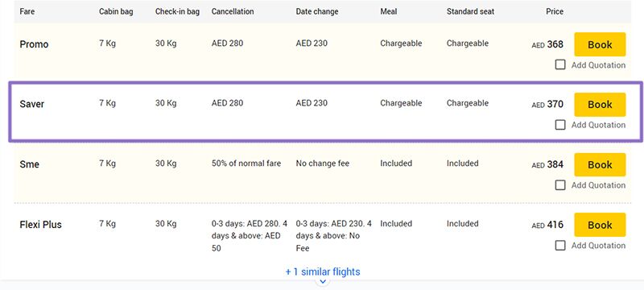This screenshot has width=644, height=290.
Task: Book the Flexi Plus fare
Action: [600, 225]
